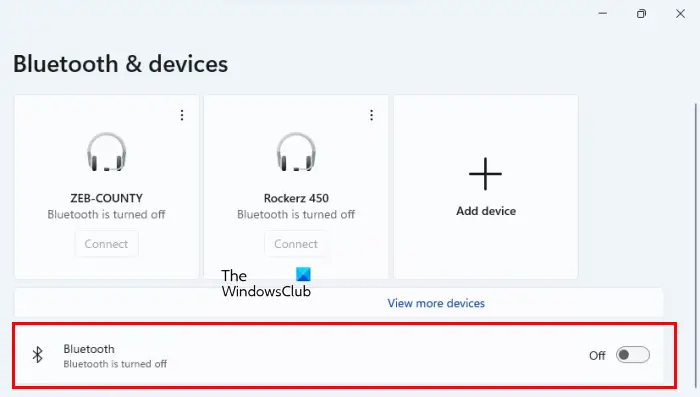
Task: Click the Off label beside Bluetooth toggle
Action: [597, 355]
